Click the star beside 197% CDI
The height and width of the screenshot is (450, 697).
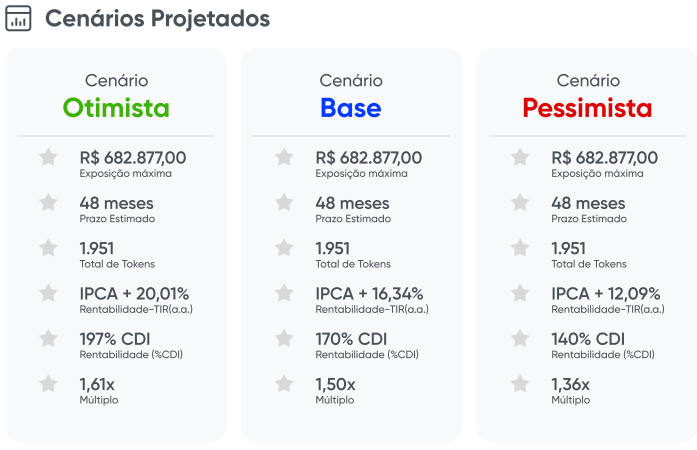coord(48,338)
